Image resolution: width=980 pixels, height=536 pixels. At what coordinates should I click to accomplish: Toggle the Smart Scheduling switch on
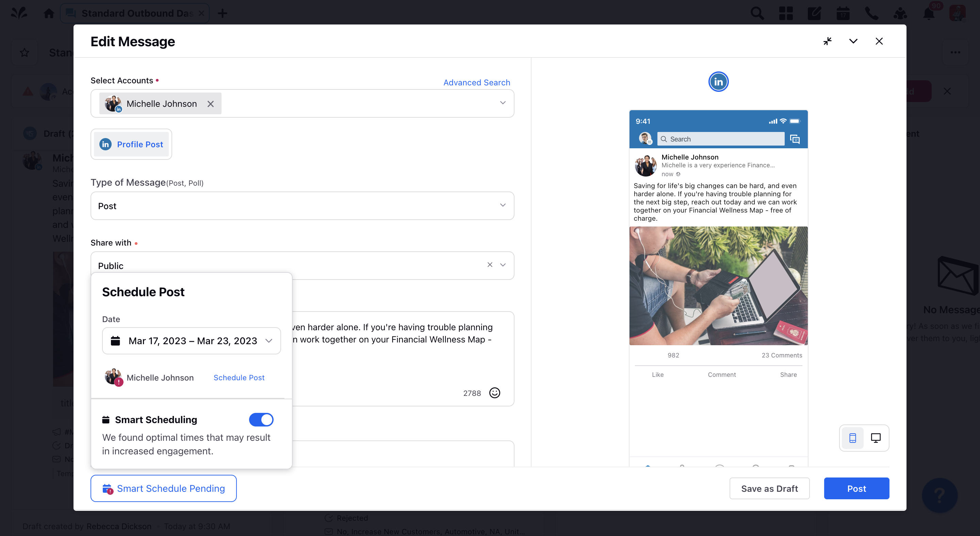(x=261, y=420)
